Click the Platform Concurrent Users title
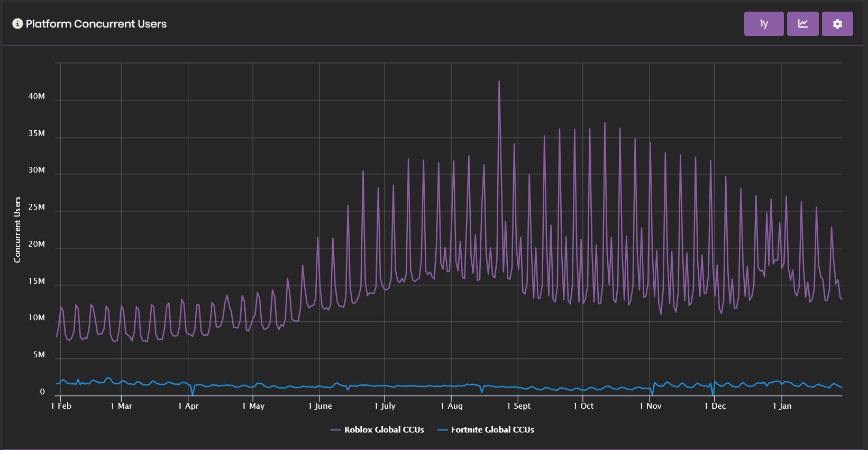 coord(96,24)
